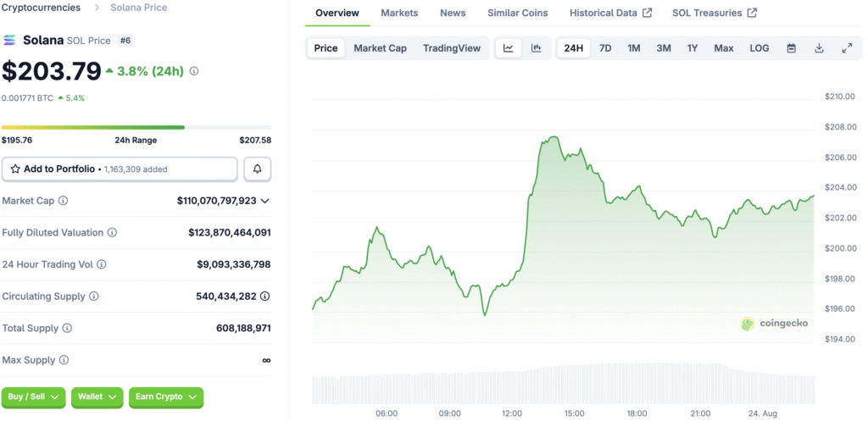Click the 0.001771 BTC price text
The height and width of the screenshot is (421, 868).
pyautogui.click(x=28, y=98)
